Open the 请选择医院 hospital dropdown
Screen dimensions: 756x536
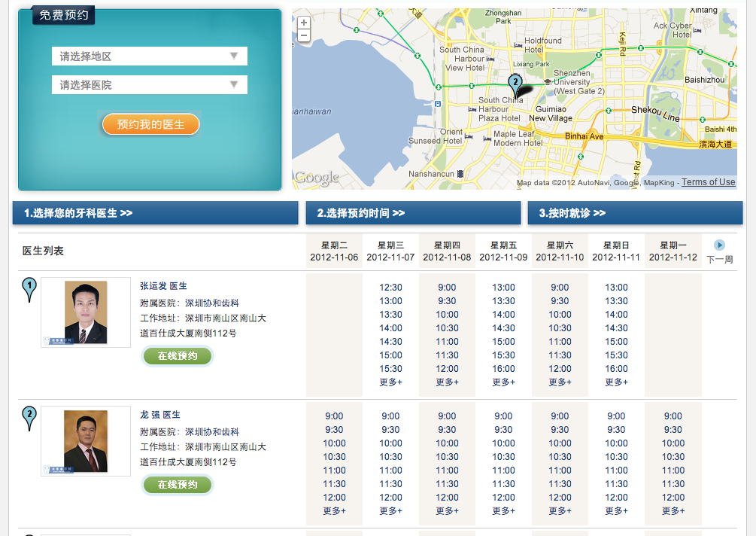pyautogui.click(x=150, y=85)
